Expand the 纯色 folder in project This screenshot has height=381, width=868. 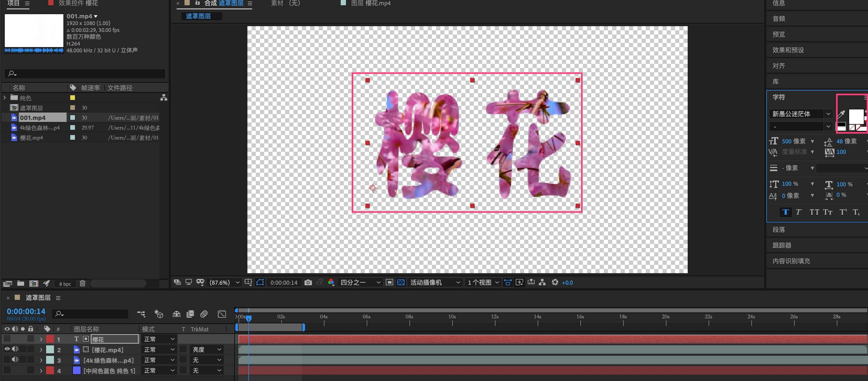pos(4,98)
